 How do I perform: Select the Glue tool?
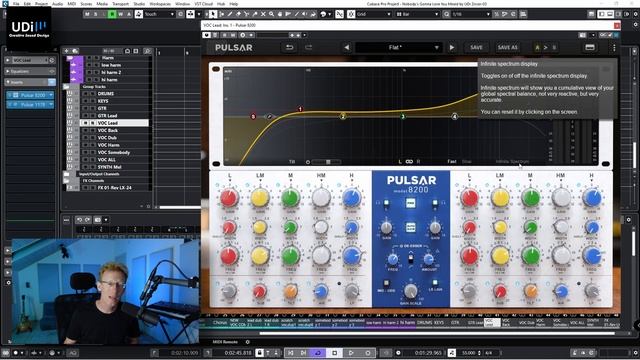pos(255,14)
